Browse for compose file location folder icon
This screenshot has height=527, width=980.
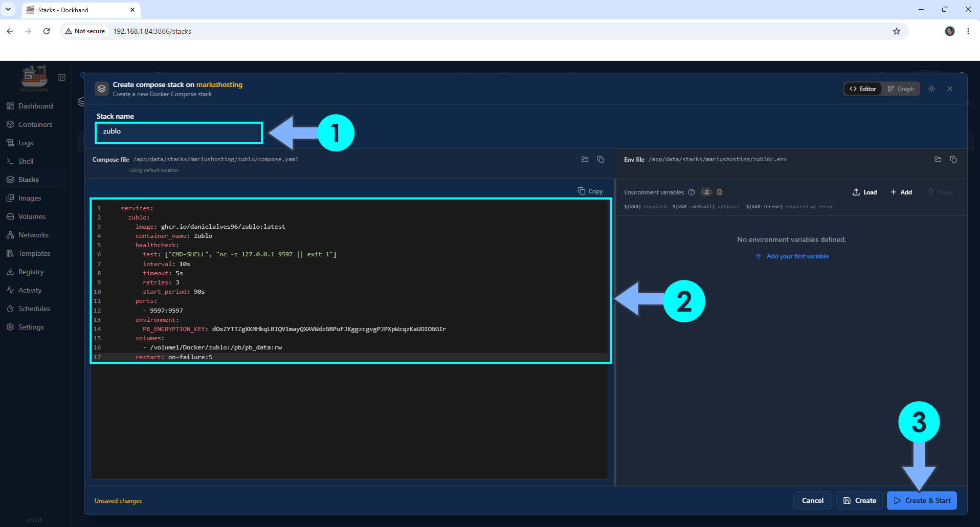pyautogui.click(x=585, y=160)
